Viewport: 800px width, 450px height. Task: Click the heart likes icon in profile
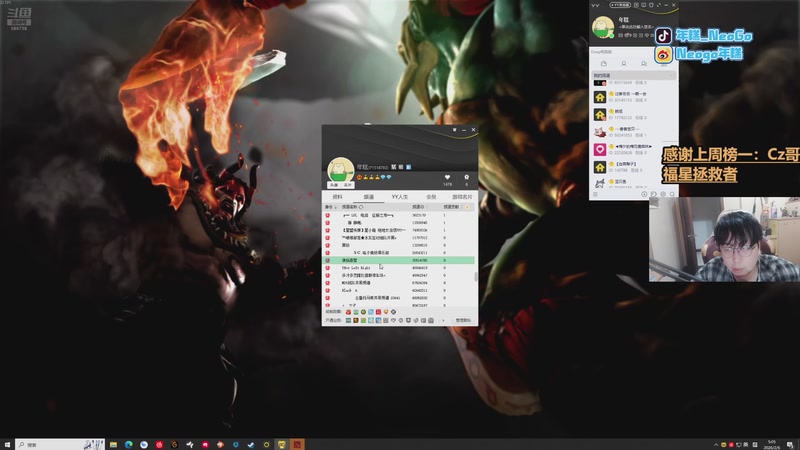point(447,178)
